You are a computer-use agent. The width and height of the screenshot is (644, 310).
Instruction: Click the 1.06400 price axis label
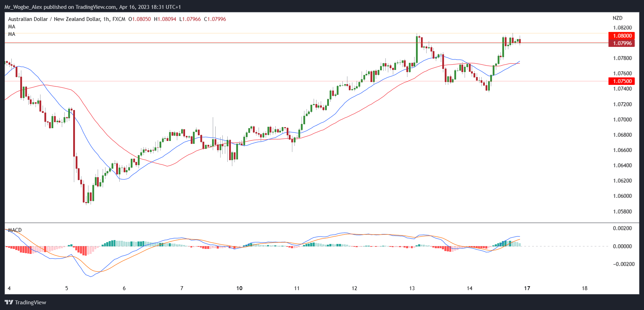click(622, 165)
